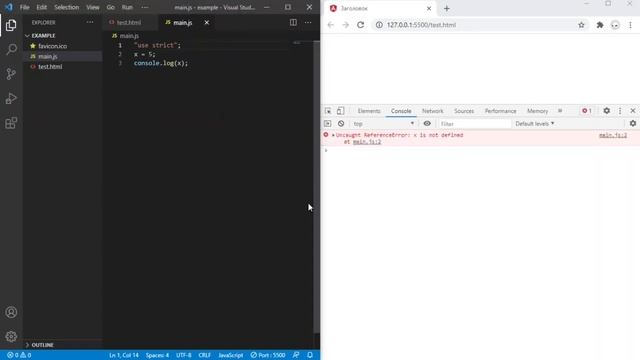Open DevTools settings gear
The image size is (640, 360).
[x=607, y=111]
